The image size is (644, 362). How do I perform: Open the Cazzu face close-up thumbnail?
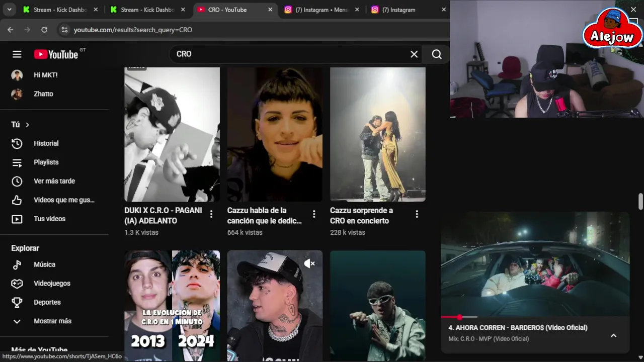pyautogui.click(x=275, y=134)
